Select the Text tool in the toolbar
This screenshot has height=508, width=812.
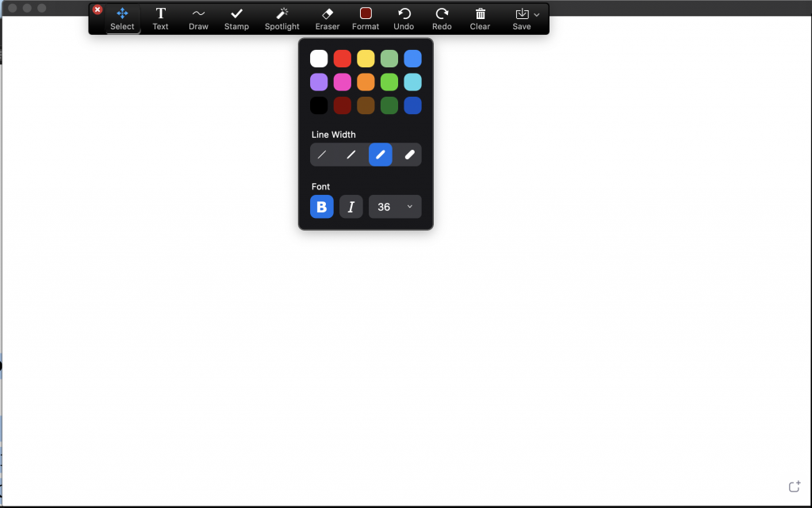[160, 18]
